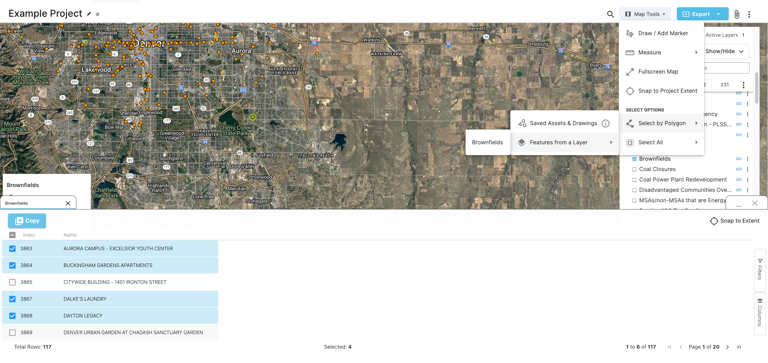Screen dimensions: 768x363
Task: Go to the first table page
Action: [670, 347]
